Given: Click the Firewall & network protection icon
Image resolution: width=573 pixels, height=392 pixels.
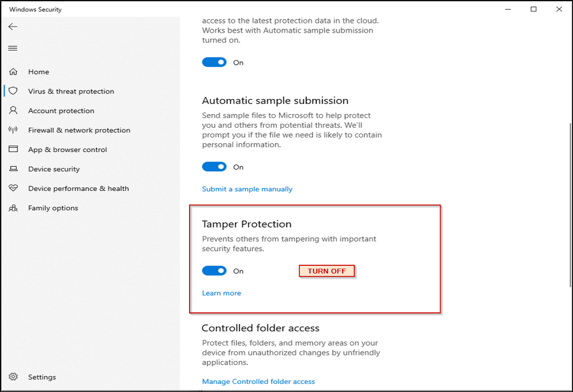Looking at the screenshot, I should coord(13,130).
